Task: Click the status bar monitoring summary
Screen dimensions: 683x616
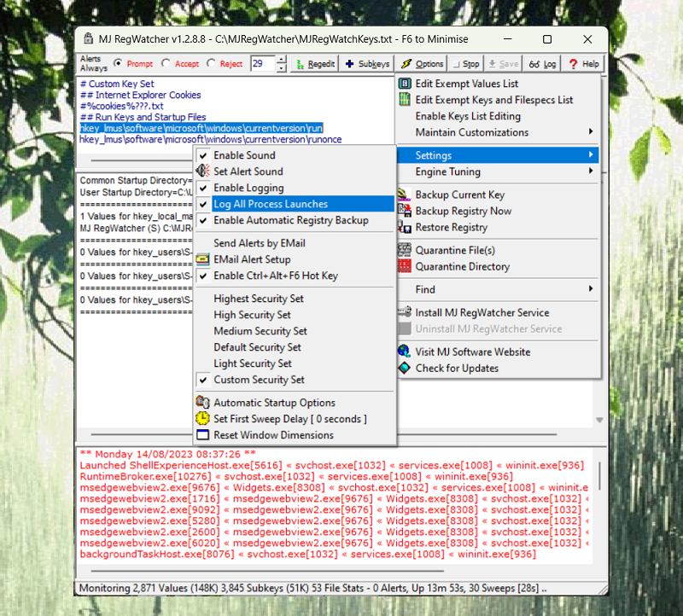Action: point(312,588)
